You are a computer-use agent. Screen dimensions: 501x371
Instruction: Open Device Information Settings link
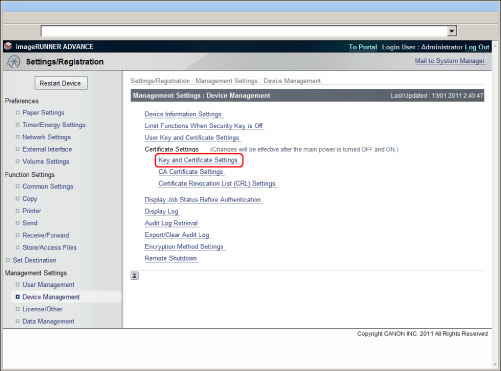(x=183, y=114)
